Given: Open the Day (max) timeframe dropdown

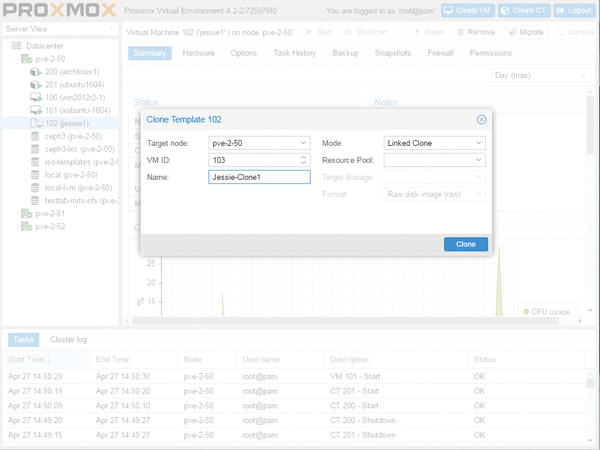Looking at the screenshot, I should [540, 75].
